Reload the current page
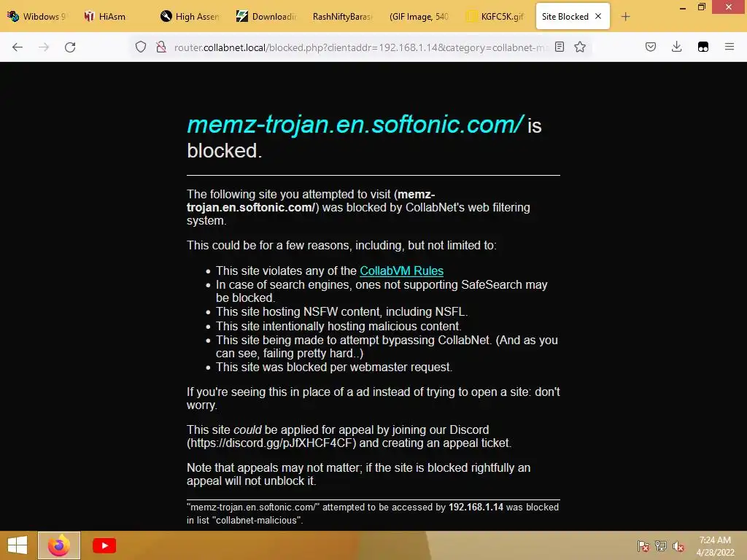747x560 pixels. [x=70, y=47]
